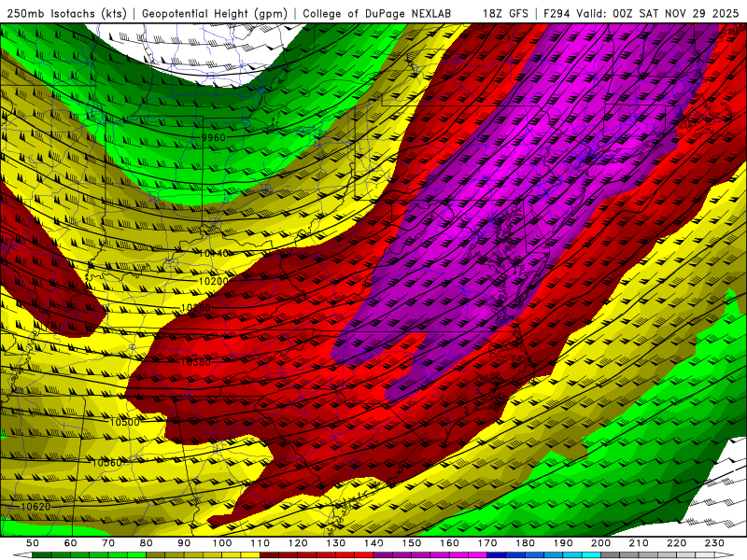Click the dark red swatch right of 110
This screenshot has width=747, height=560.
(269, 554)
